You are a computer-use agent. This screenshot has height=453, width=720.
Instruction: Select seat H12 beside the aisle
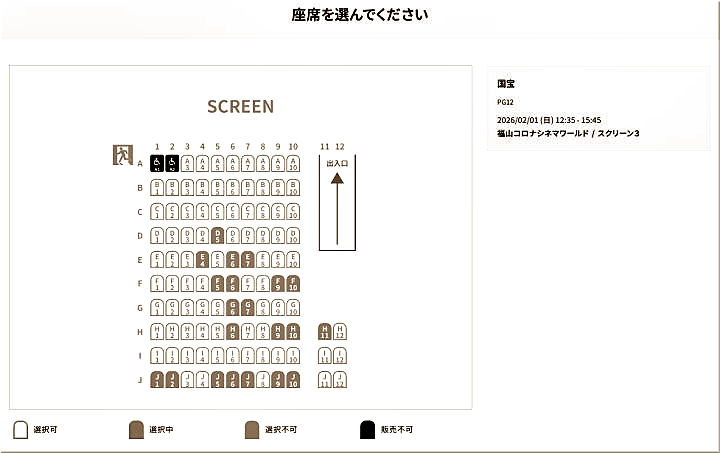pyautogui.click(x=340, y=331)
